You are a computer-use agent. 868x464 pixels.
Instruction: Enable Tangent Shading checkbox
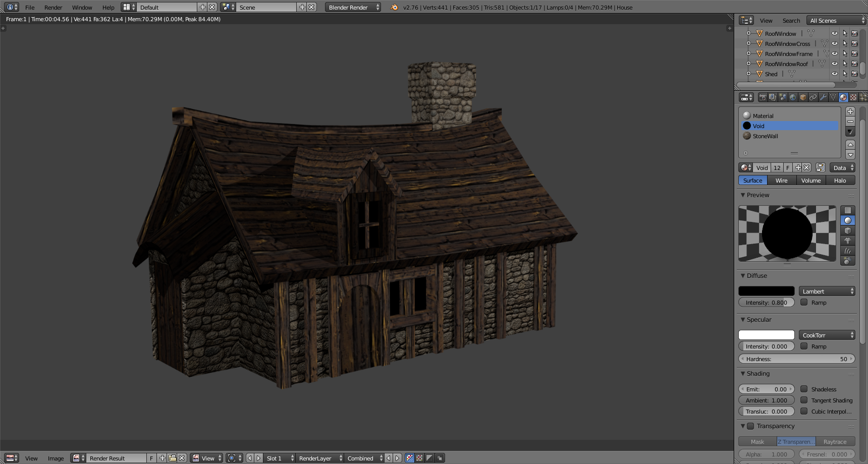[804, 400]
